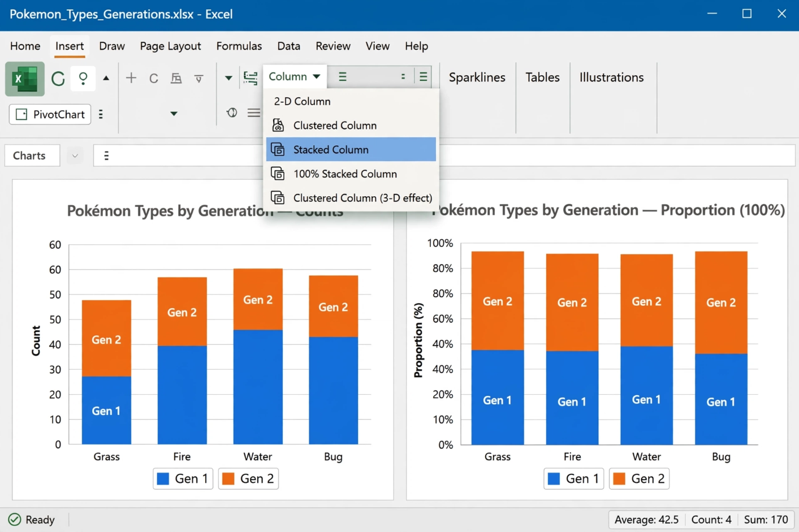Click the Charts name box

pos(32,155)
